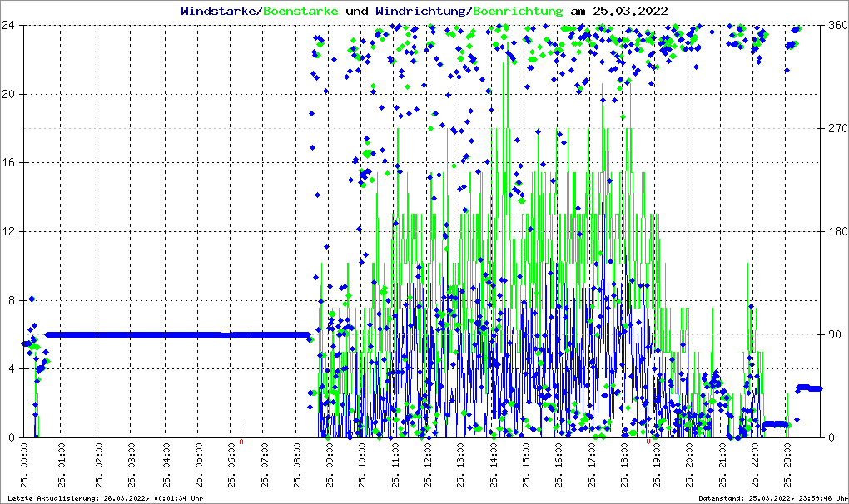
Task: Click the red sunrise marker 'A'
Action: point(241,442)
